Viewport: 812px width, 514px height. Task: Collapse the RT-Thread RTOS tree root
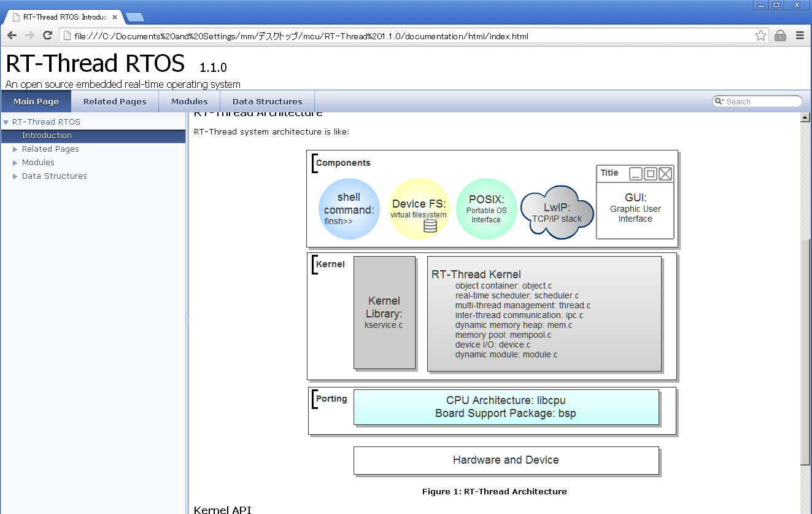(6, 122)
